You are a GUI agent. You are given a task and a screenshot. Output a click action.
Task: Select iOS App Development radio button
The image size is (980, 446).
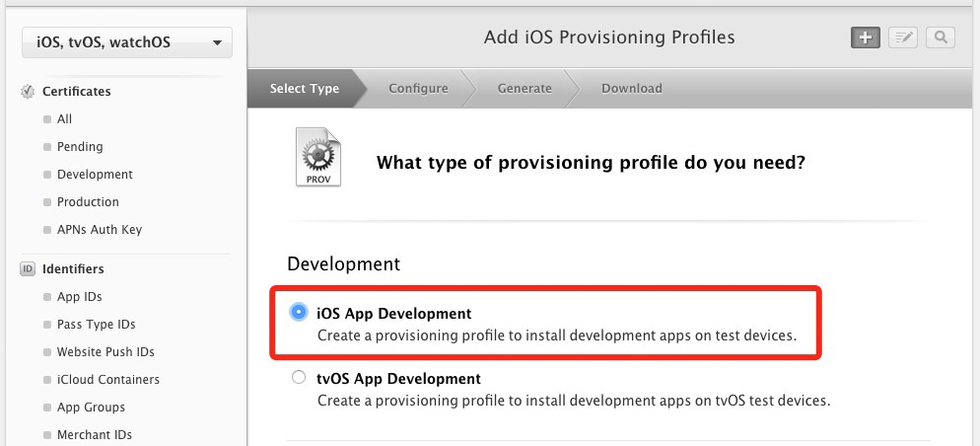(x=299, y=313)
